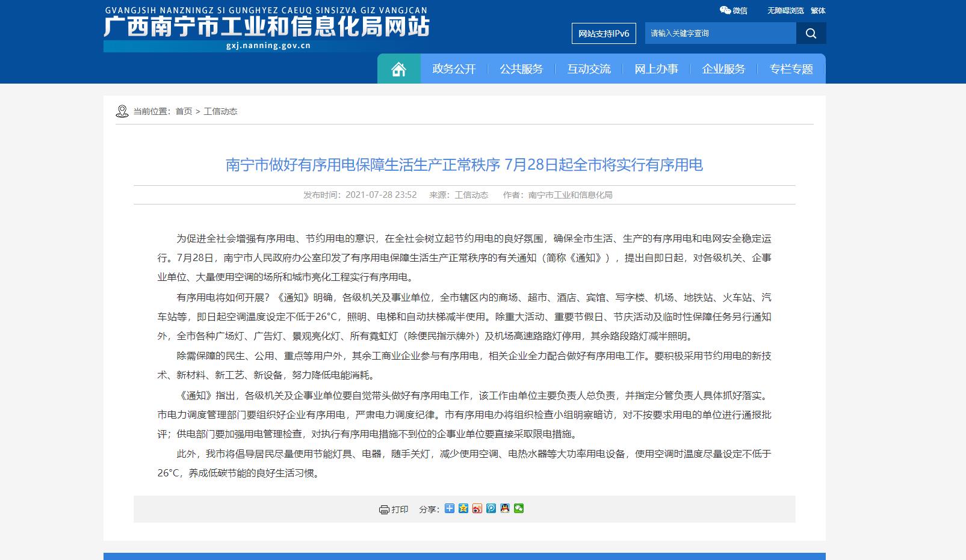Switch to traditional Chinese via 繁体
The image size is (966, 560).
818,11
